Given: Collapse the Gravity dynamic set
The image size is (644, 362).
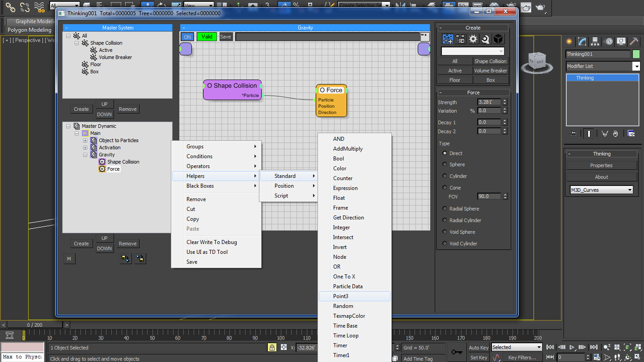Looking at the screenshot, I should coord(85,155).
